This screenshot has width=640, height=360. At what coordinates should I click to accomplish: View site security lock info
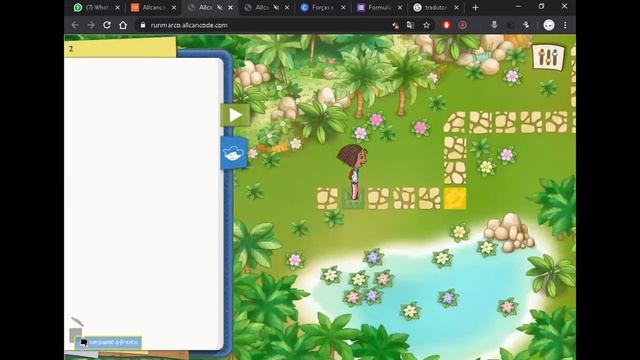click(143, 25)
